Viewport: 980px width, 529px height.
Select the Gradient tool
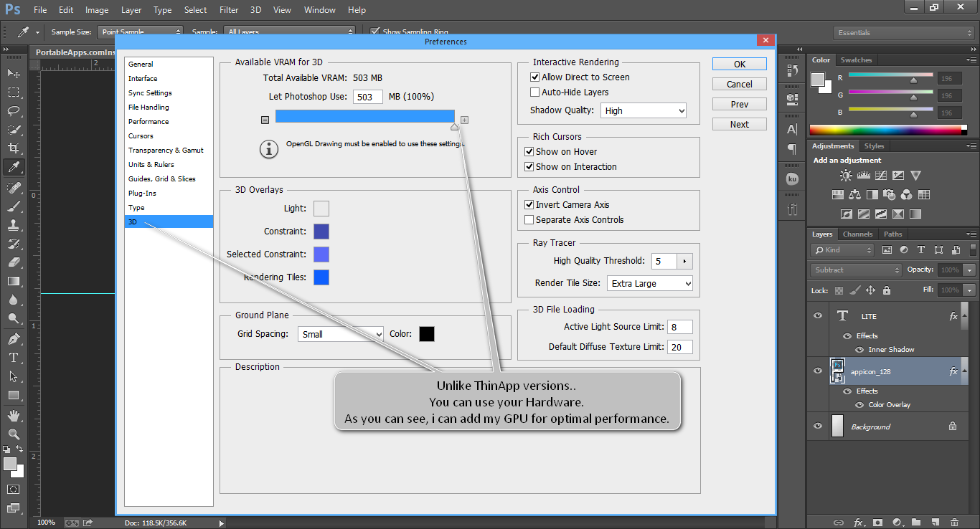pos(14,281)
